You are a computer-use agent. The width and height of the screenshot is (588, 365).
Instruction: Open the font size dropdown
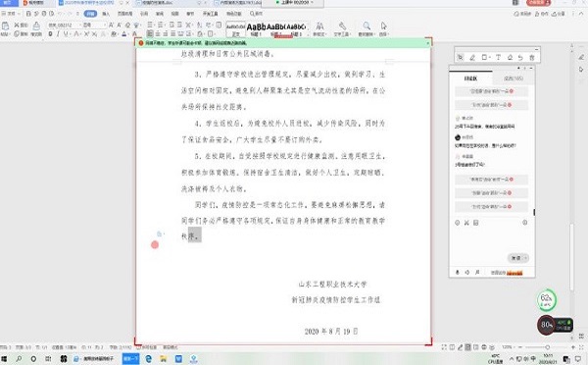(94, 25)
